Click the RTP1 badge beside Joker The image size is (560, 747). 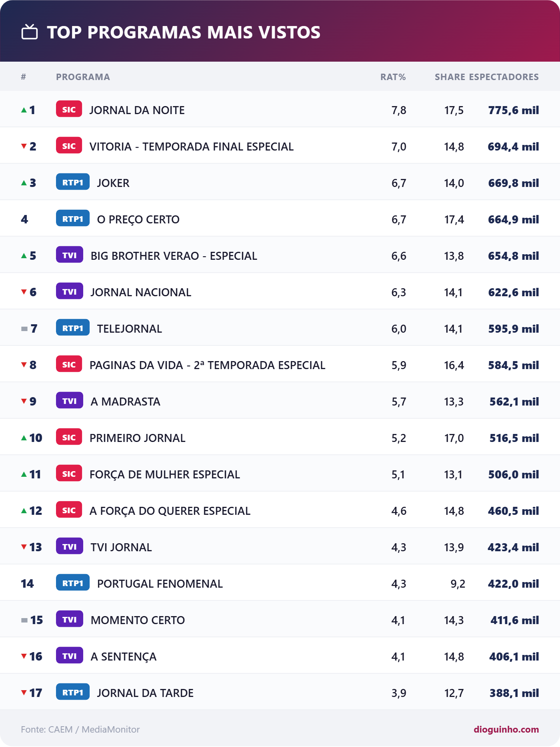73,182
